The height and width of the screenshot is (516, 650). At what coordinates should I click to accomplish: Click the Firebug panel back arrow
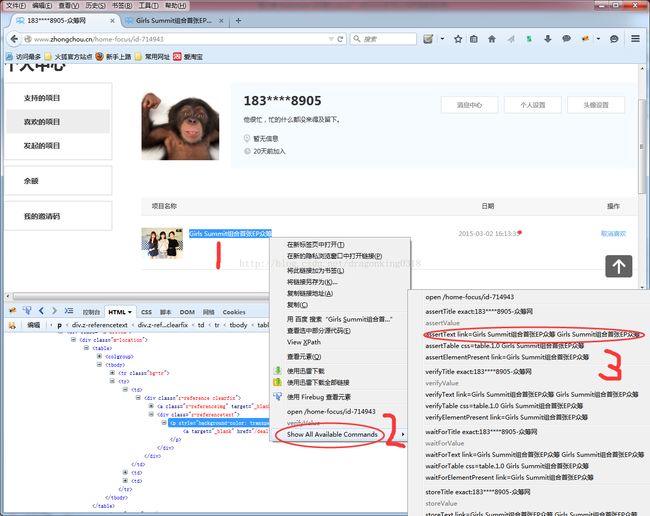point(41,310)
